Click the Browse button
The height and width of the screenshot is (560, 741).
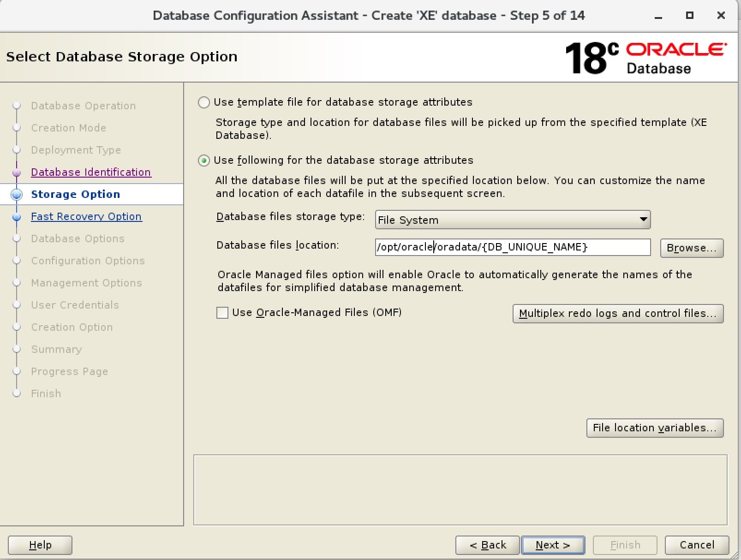pos(691,248)
